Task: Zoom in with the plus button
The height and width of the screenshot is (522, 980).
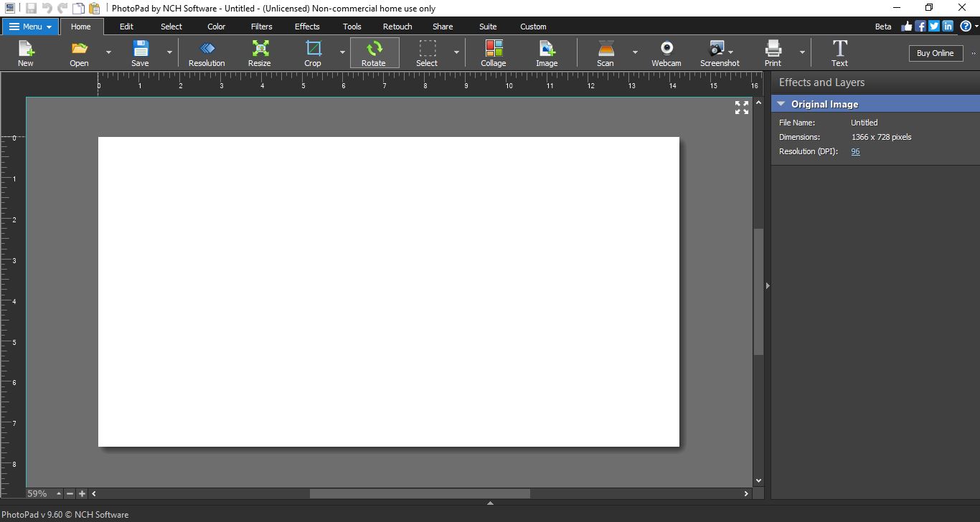Action: [x=82, y=493]
